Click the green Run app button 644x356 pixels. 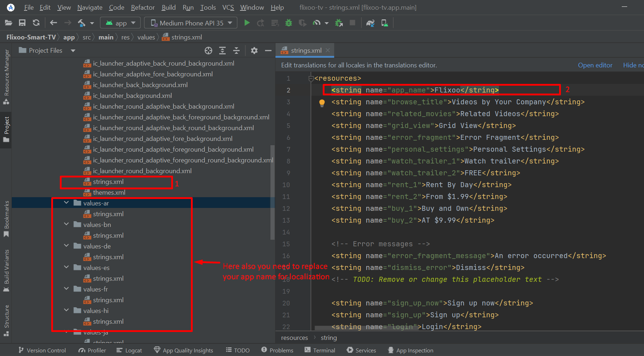(x=247, y=23)
